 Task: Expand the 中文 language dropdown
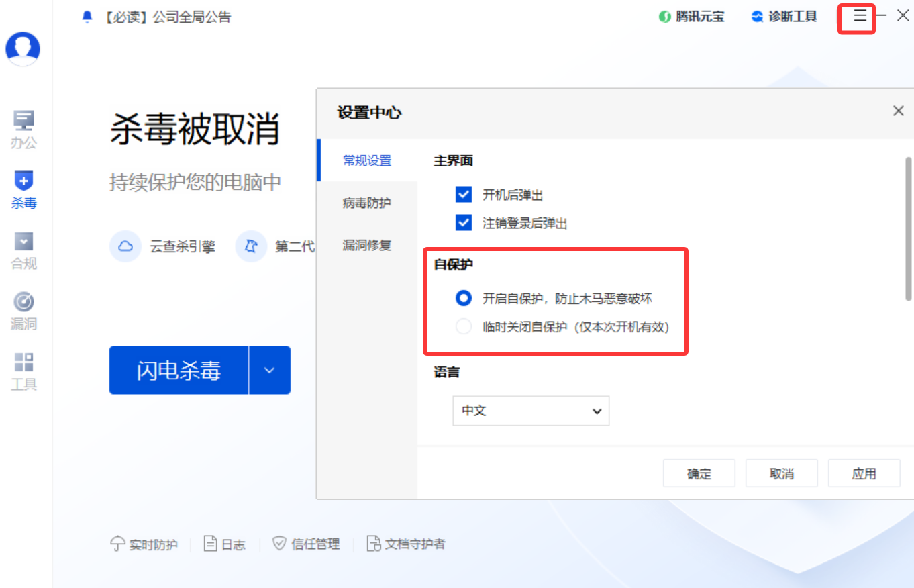click(x=531, y=411)
